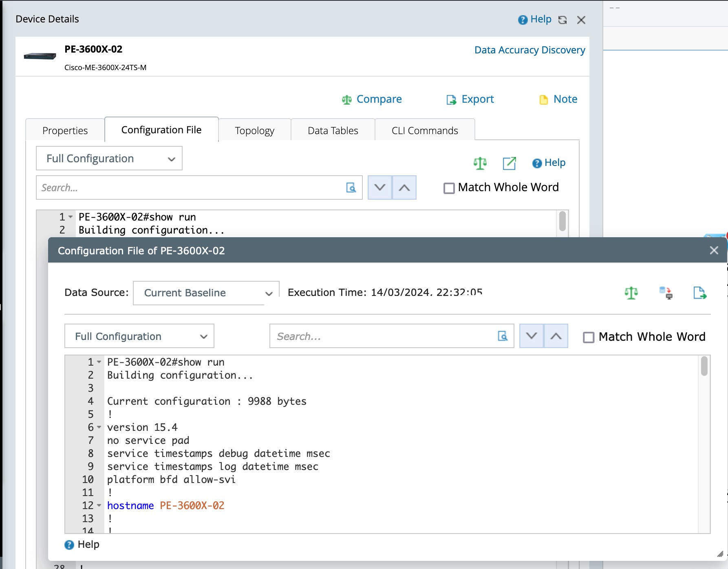Tick Match Whole Word in Device Details
728x569 pixels.
pyautogui.click(x=449, y=188)
